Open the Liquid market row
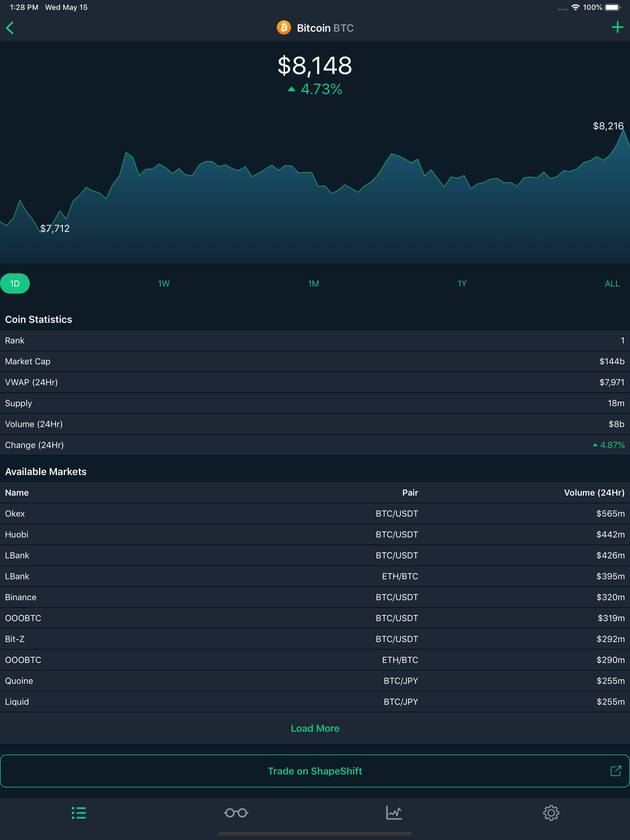Screen dimensions: 630x840 pos(315,702)
